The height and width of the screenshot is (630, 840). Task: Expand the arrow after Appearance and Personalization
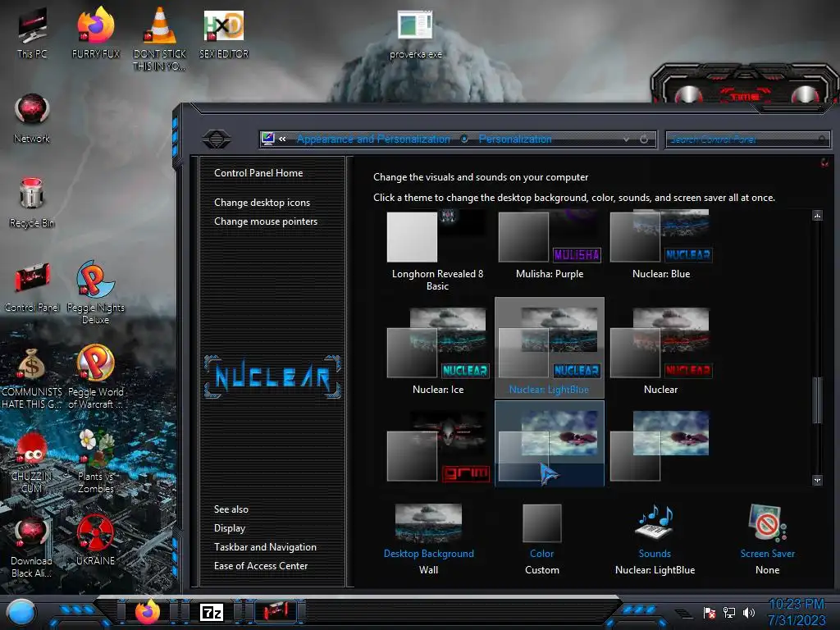(464, 139)
